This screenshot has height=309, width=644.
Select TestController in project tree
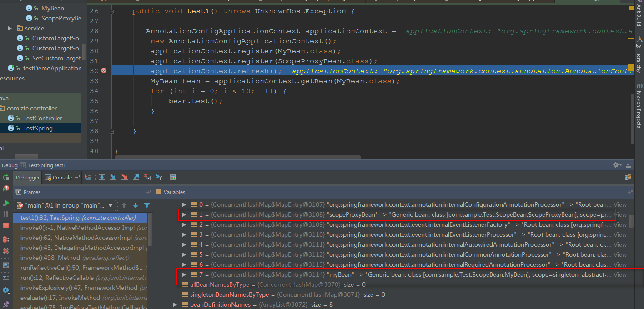tap(42, 119)
